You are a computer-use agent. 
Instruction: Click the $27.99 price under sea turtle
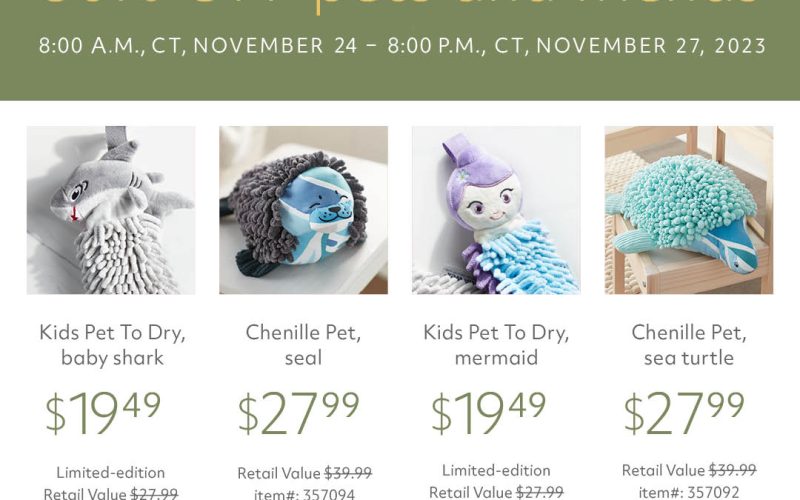[684, 412]
